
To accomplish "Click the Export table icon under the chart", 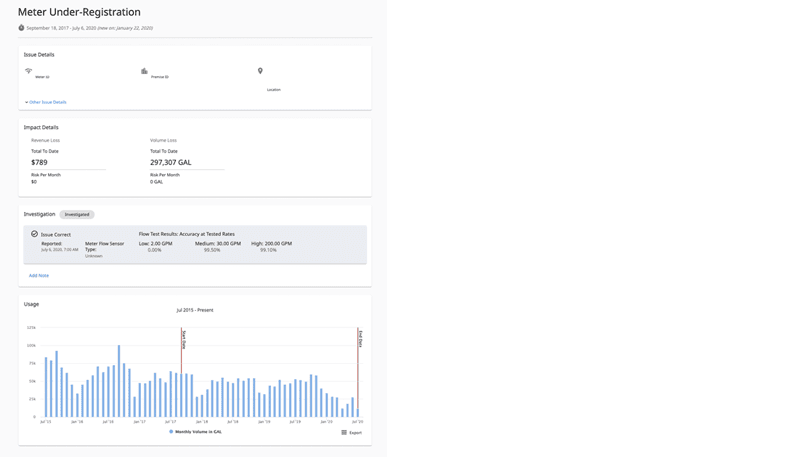I will click(x=344, y=432).
